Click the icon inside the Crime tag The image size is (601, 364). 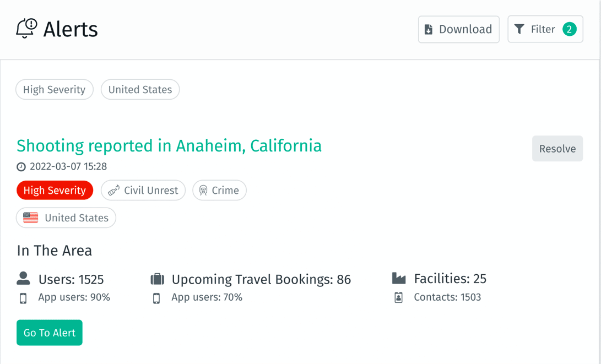point(203,190)
